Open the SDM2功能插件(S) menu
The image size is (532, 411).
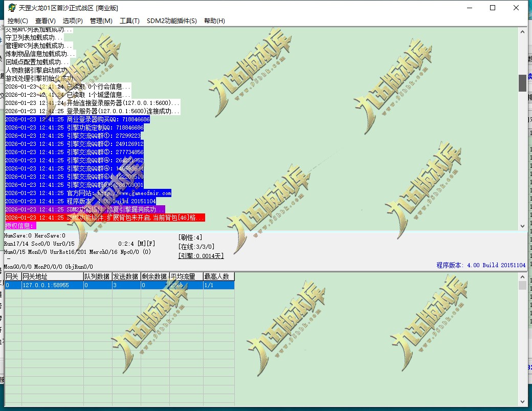pyautogui.click(x=172, y=20)
